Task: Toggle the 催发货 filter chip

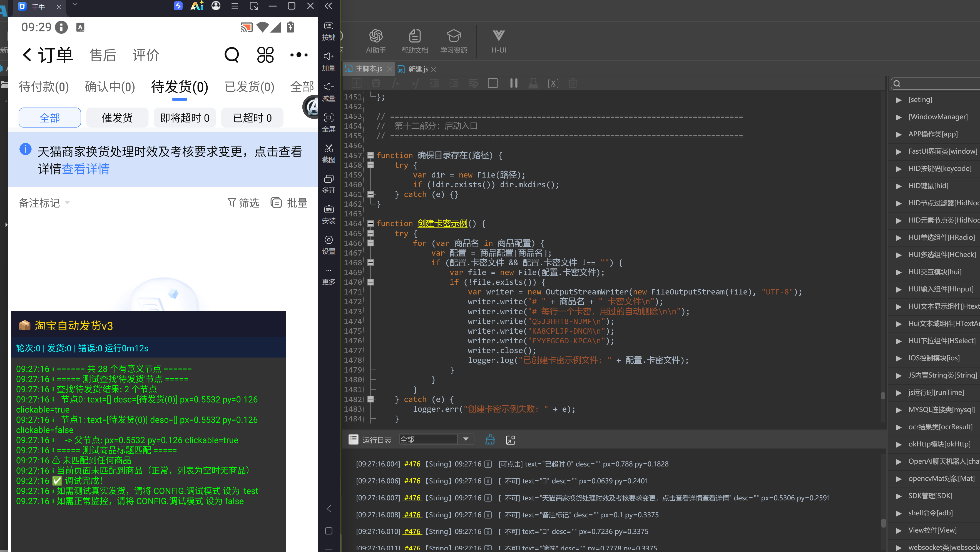Action: pyautogui.click(x=117, y=118)
